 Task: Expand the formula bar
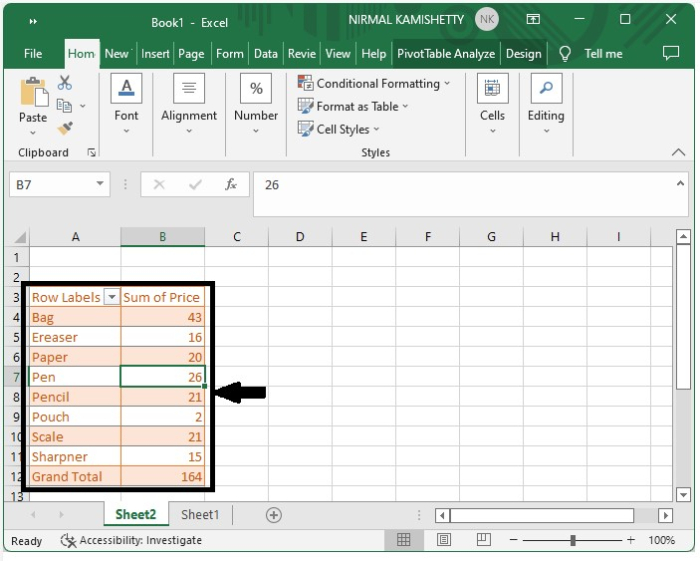coord(680,183)
